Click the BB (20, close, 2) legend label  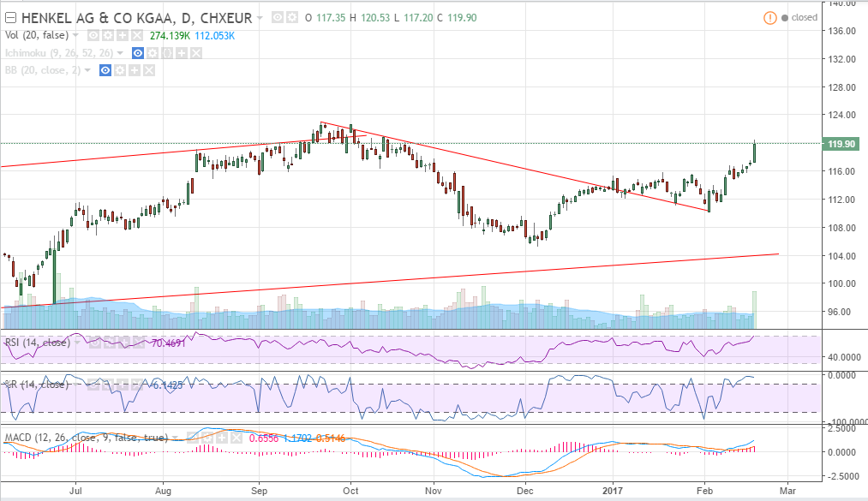[x=43, y=70]
